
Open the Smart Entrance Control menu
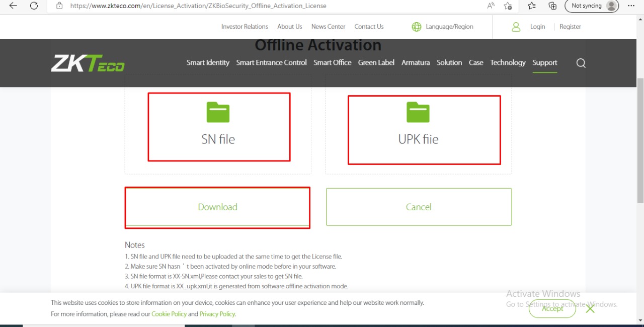(271, 63)
